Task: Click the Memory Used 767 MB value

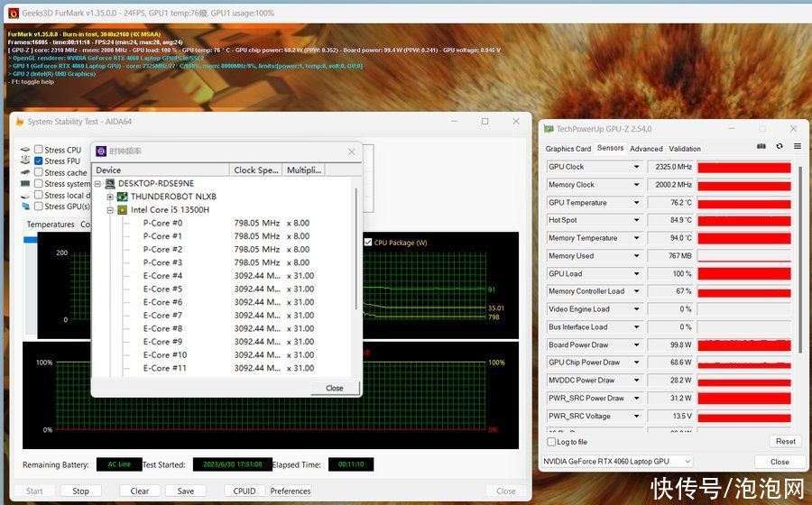Action: 670,255
